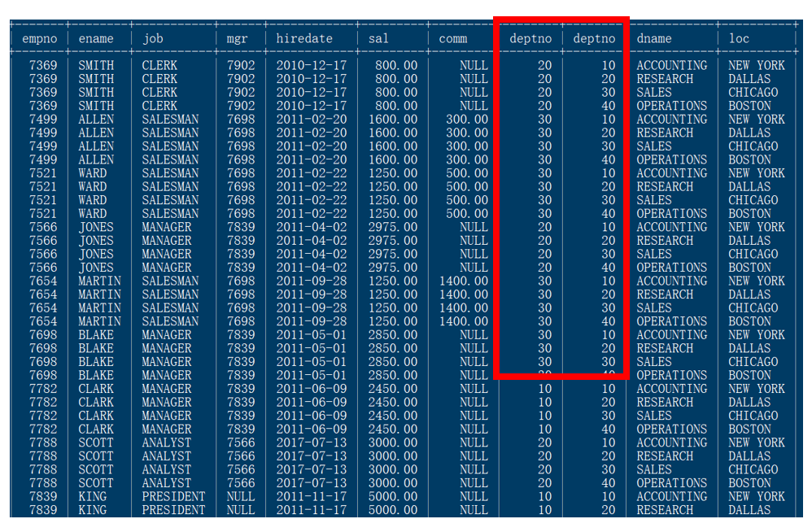Viewport: 812px width, 532px height.
Task: Click the sal column header
Action: point(378,39)
